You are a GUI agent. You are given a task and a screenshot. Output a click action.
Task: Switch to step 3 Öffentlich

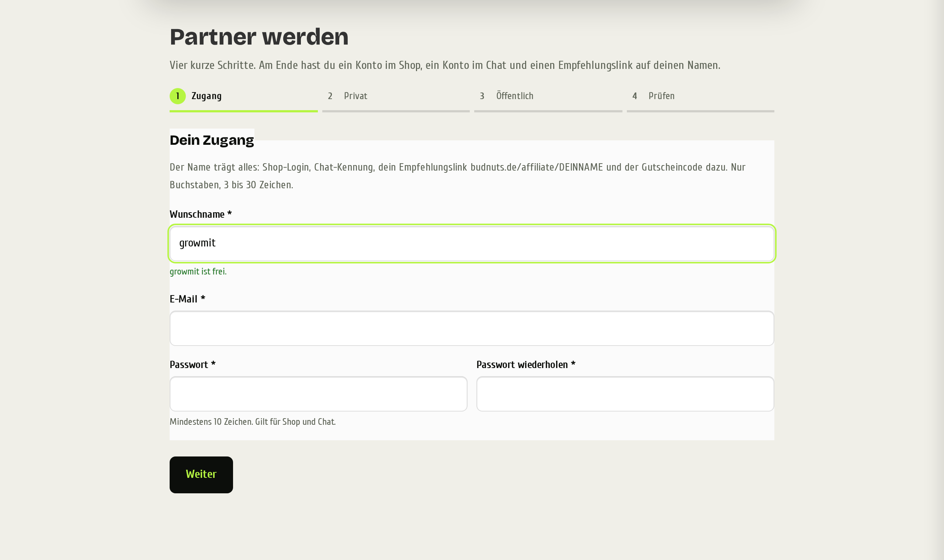point(548,99)
